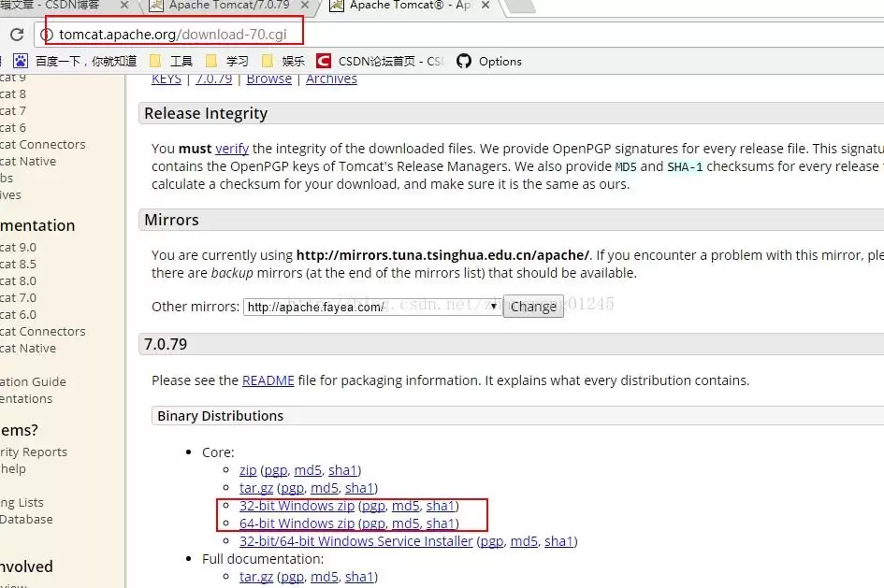
Task: Open the pgp link for Core tar.gz
Action: tap(292, 488)
